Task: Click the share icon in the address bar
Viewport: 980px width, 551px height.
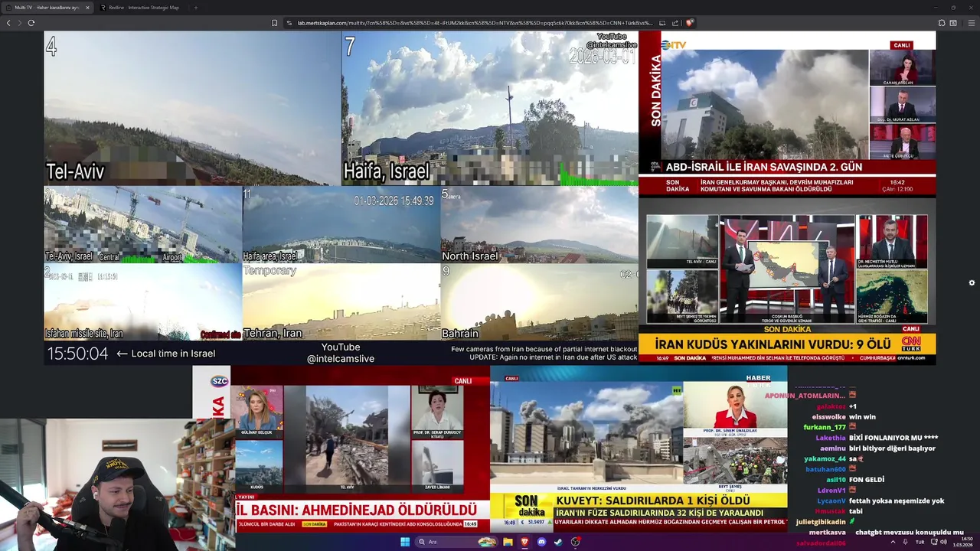Action: 675,23
